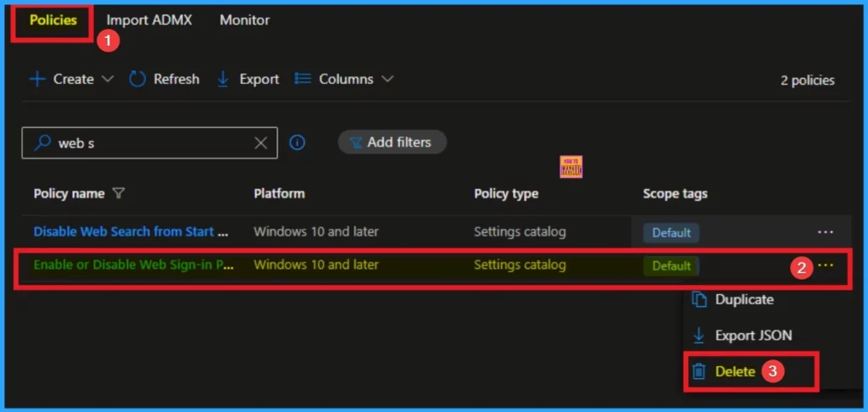Screen dimensions: 868x412
Task: Click the Add filters button
Action: pos(392,142)
